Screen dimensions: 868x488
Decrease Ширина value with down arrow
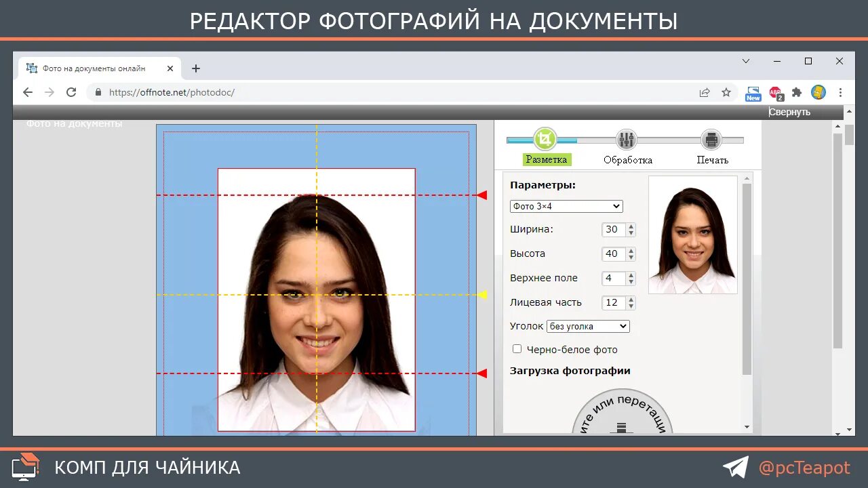tap(631, 232)
